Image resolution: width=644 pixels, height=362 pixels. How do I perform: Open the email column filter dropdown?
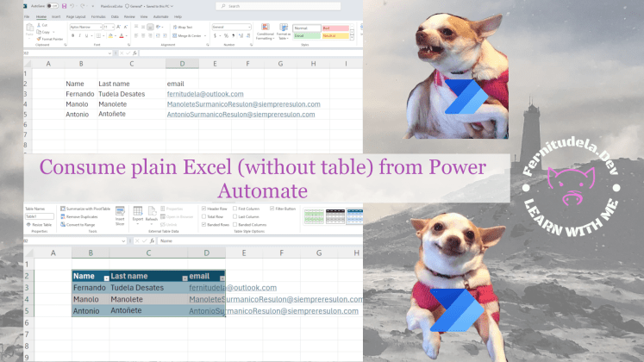tap(222, 278)
